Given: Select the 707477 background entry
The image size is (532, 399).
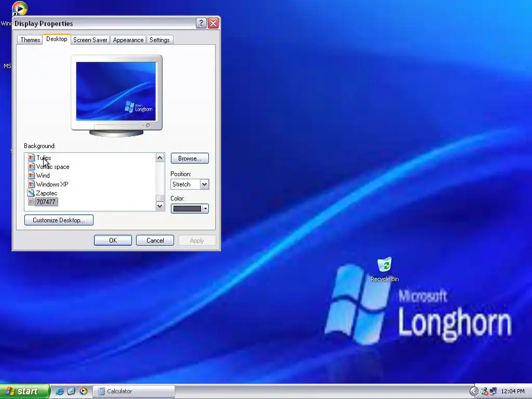Looking at the screenshot, I should [x=46, y=202].
